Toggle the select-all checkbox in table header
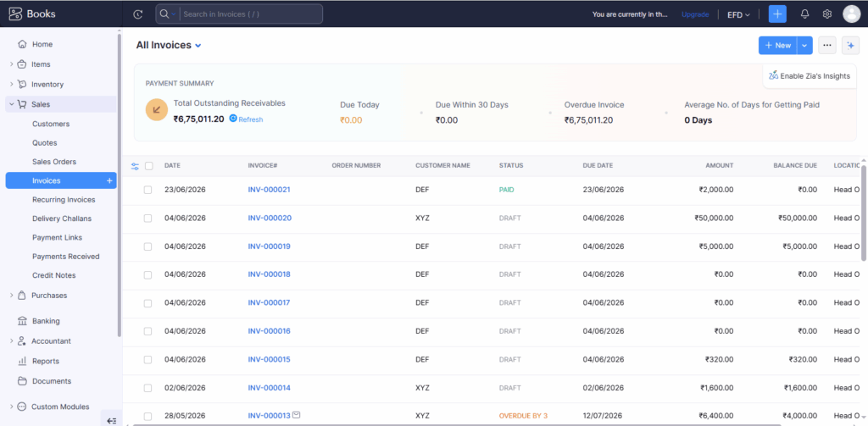The width and height of the screenshot is (868, 426). coord(149,166)
